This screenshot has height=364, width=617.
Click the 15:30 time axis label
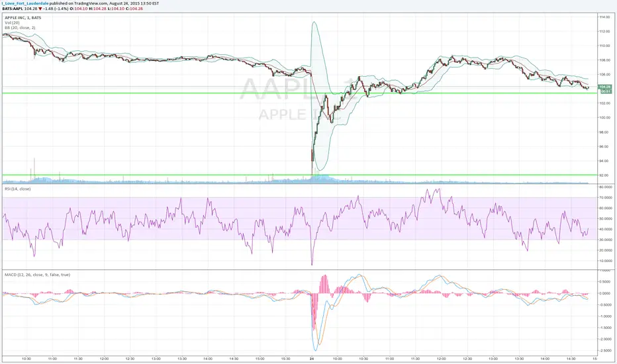coord(286,359)
